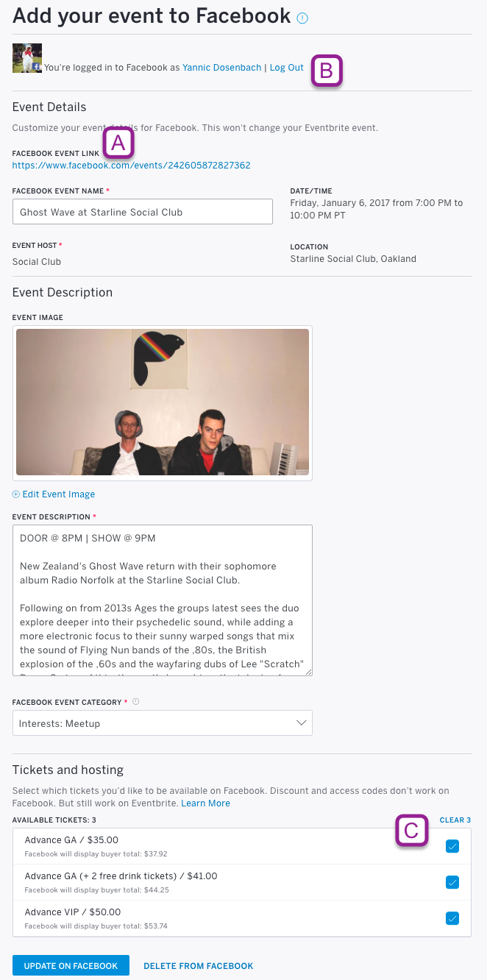The image size is (487, 980).
Task: Click the Facebook Event Name input field
Action: point(143,212)
